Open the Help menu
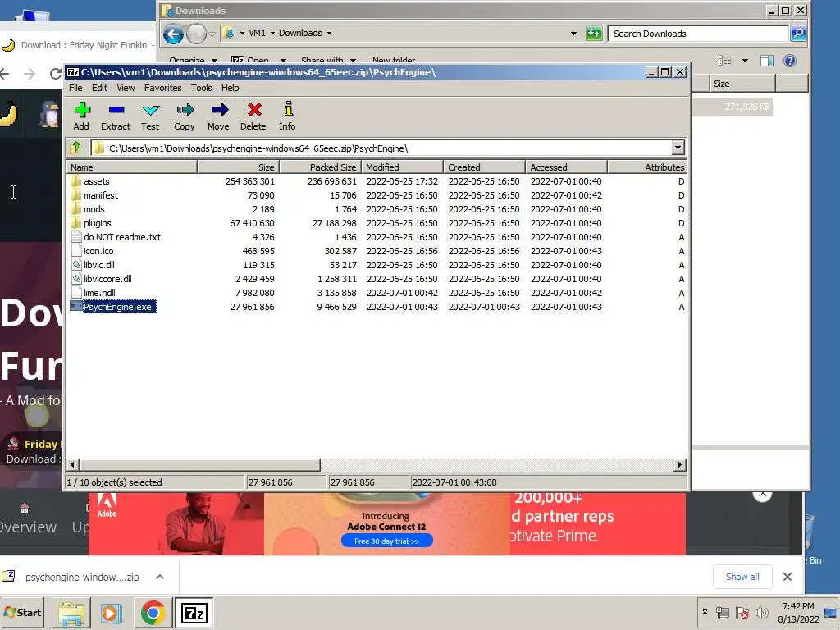The width and height of the screenshot is (840, 630). (231, 88)
